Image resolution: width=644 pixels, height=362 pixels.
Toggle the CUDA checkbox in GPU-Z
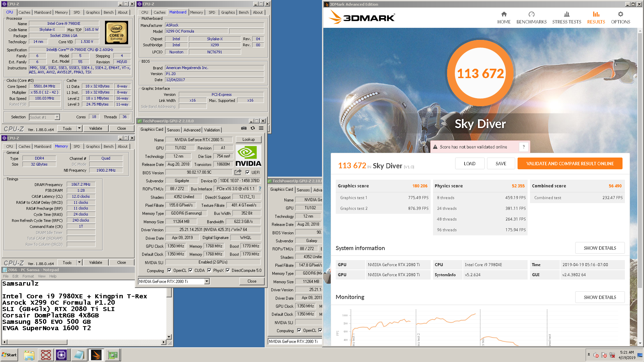pos(191,270)
